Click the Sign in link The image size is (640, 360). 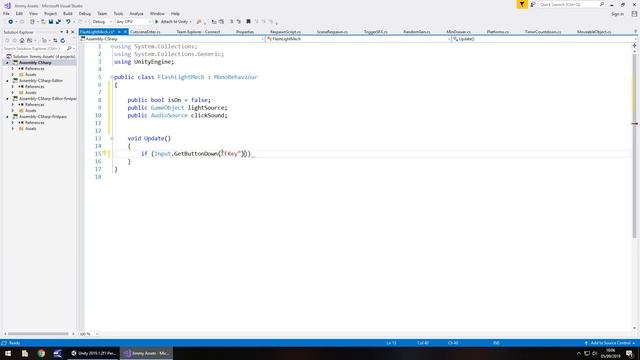pos(618,14)
